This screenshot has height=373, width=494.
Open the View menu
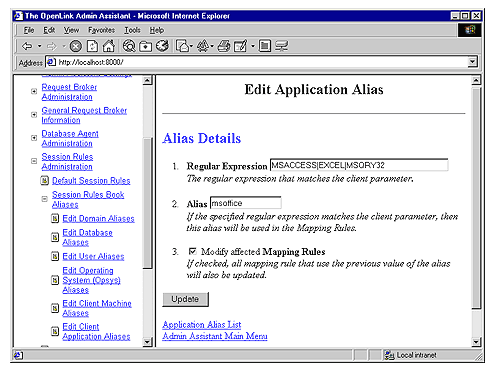pyautogui.click(x=71, y=30)
